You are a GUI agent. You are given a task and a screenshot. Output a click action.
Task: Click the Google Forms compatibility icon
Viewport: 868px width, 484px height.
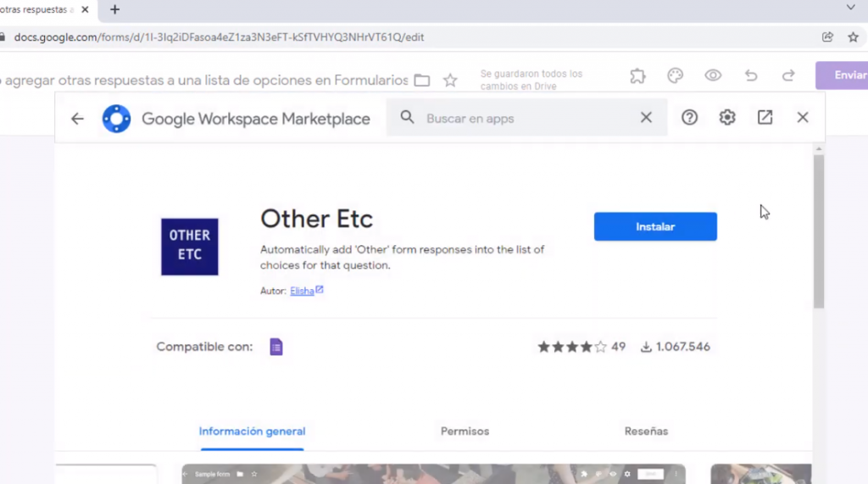click(x=276, y=347)
